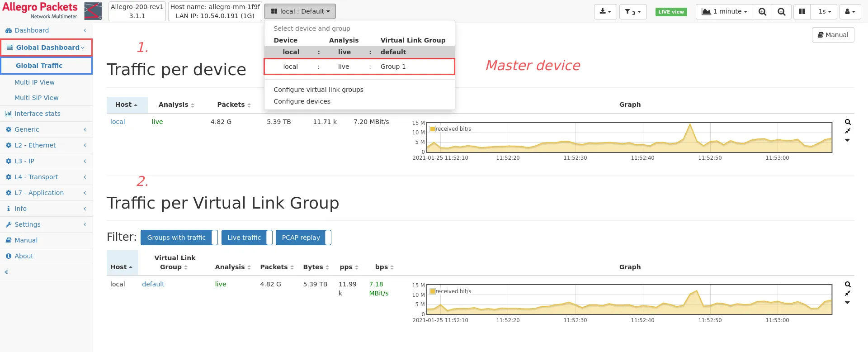868x352 pixels.
Task: Open the 1 minute time range dropdown
Action: point(724,12)
